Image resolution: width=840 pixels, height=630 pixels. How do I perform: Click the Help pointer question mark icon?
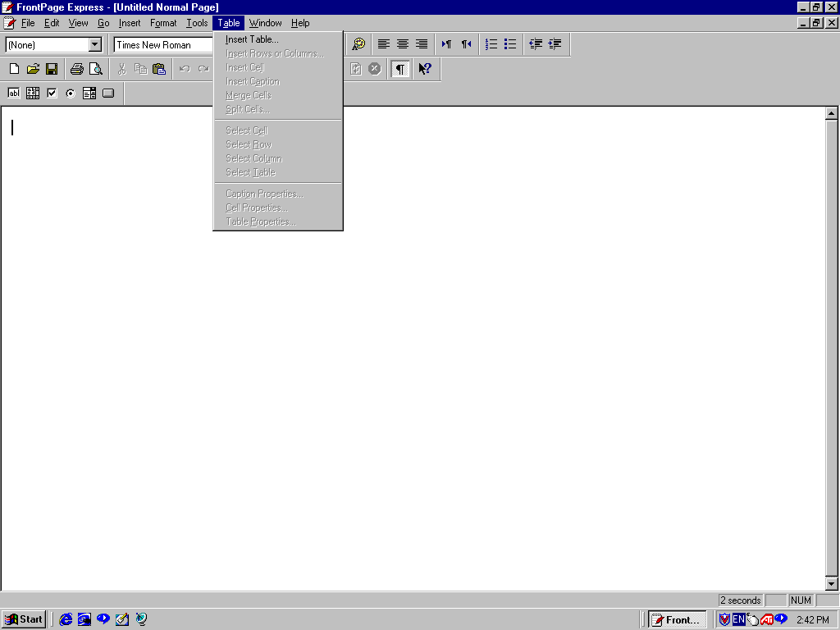coord(424,69)
